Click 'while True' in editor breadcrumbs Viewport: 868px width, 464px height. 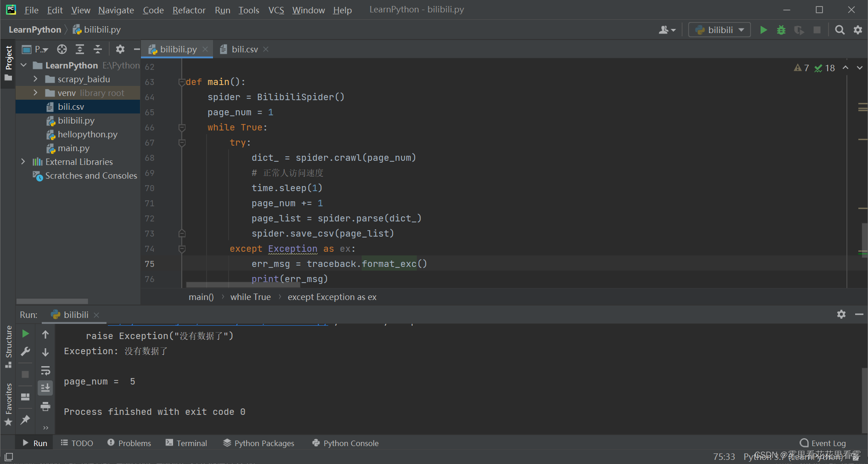click(x=250, y=297)
